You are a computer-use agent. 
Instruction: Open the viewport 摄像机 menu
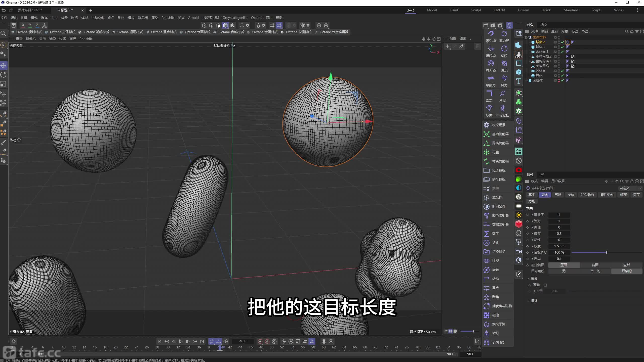pos(31,39)
